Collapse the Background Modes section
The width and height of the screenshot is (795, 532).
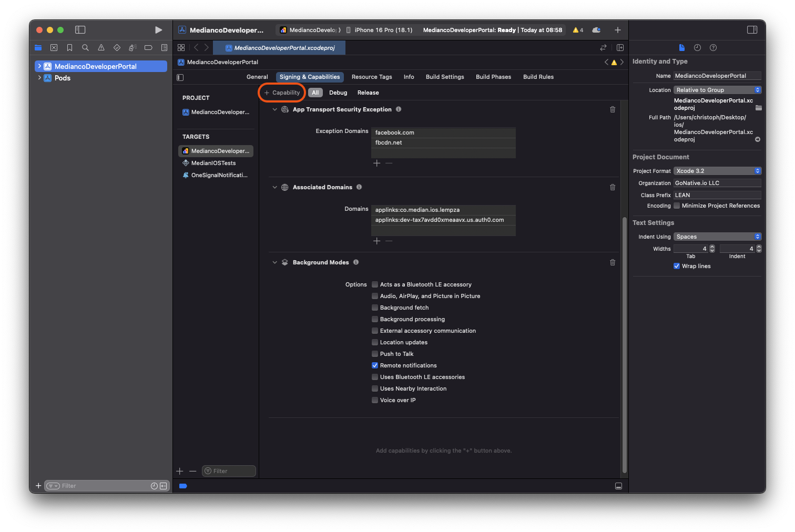pyautogui.click(x=274, y=262)
